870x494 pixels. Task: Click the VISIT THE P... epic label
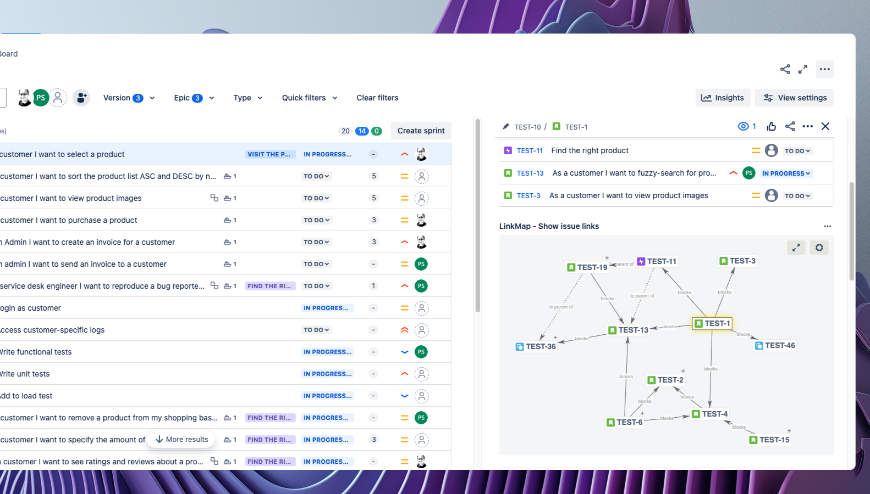pos(270,154)
